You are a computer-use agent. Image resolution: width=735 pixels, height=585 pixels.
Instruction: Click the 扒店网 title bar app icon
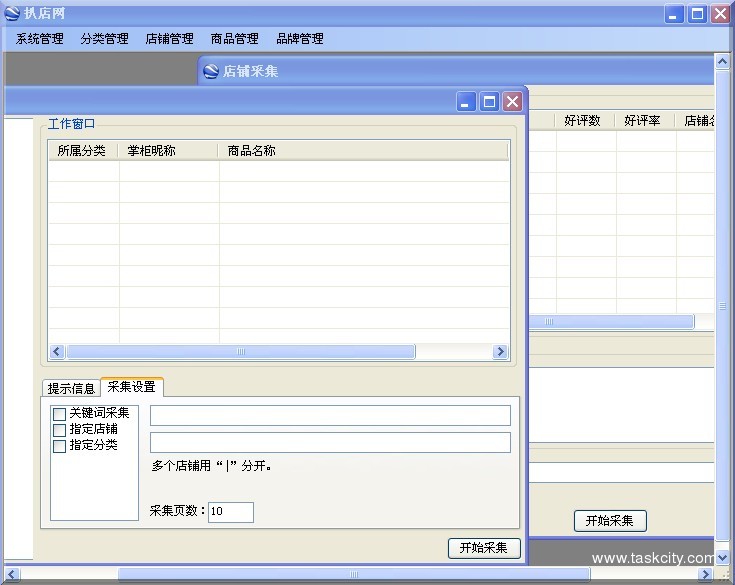pyautogui.click(x=12, y=14)
